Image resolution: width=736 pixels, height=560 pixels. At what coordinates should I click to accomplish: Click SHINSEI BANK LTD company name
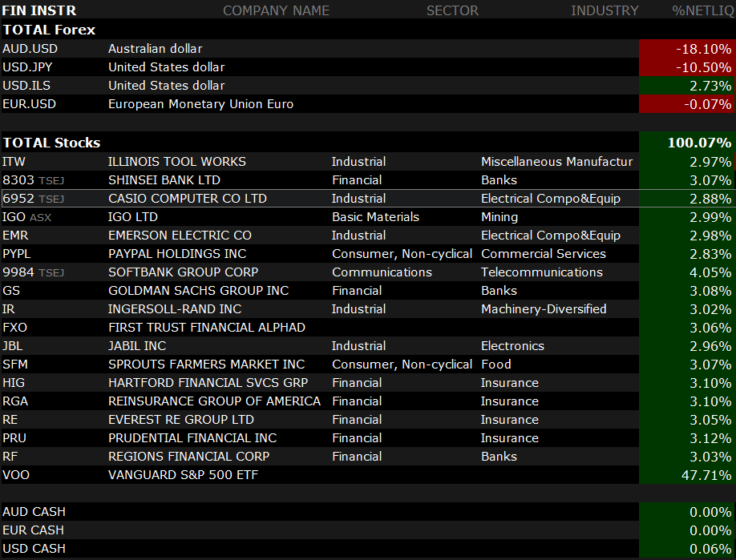tap(164, 180)
